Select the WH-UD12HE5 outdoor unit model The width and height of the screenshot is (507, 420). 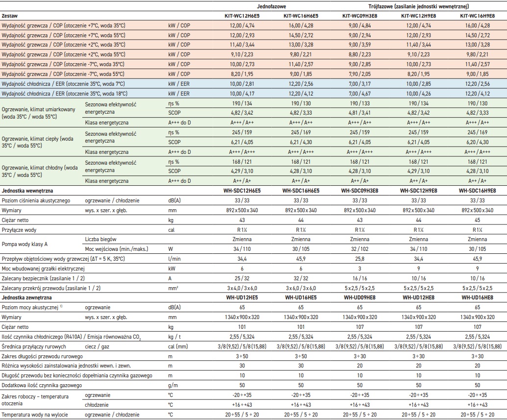[243, 297]
